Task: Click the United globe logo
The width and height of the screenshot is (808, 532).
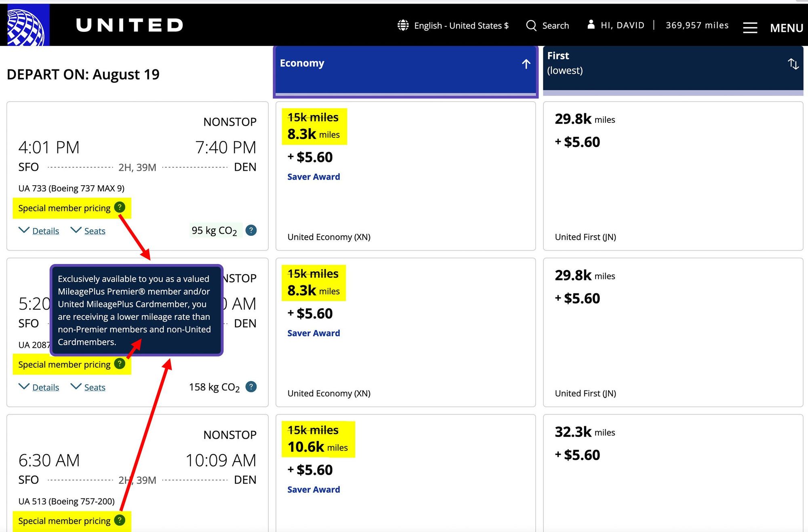Action: tap(26, 26)
